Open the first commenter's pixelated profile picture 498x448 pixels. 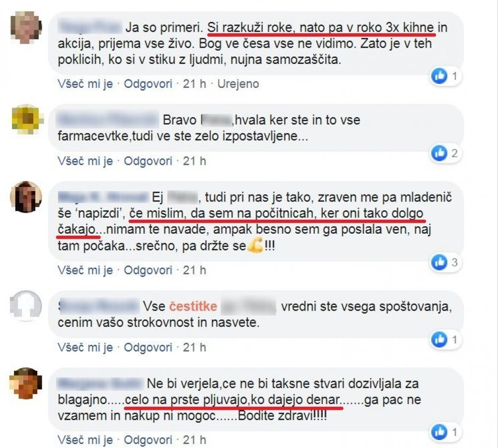click(x=26, y=27)
